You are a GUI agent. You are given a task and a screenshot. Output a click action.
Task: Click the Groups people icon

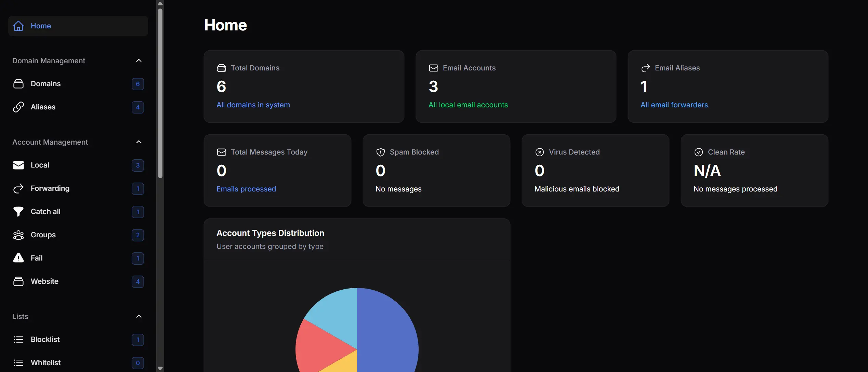pyautogui.click(x=18, y=235)
